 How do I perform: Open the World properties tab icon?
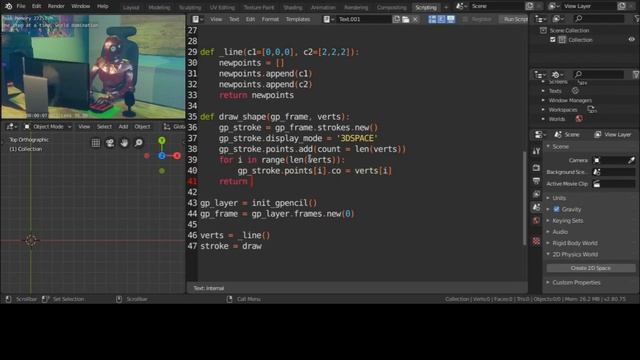point(536,220)
